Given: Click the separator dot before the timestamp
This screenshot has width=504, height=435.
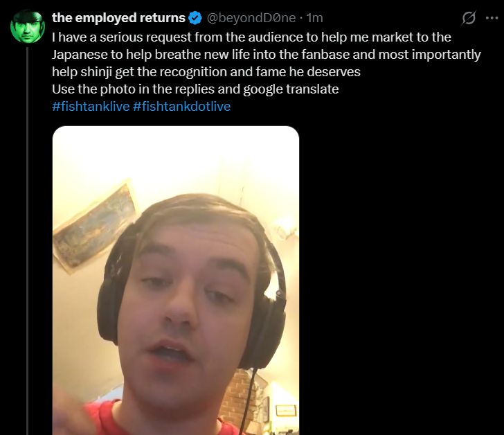Looking at the screenshot, I should [x=301, y=18].
